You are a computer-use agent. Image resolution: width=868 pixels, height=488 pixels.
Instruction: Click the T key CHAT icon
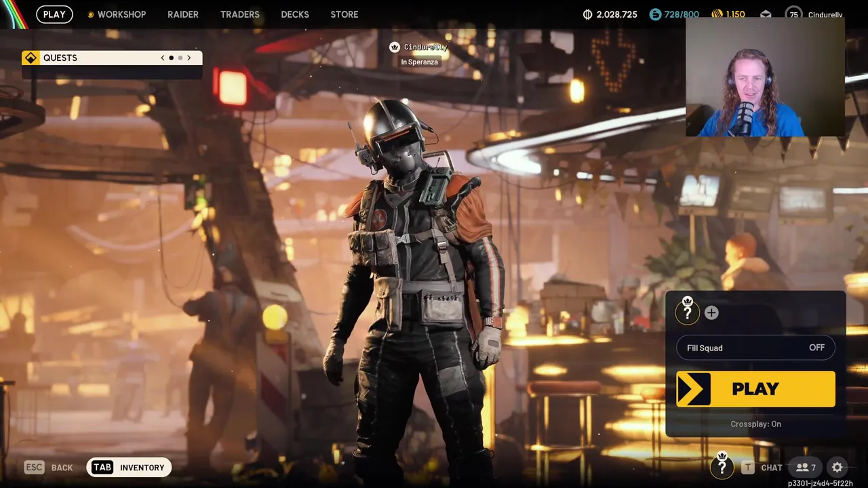[748, 468]
